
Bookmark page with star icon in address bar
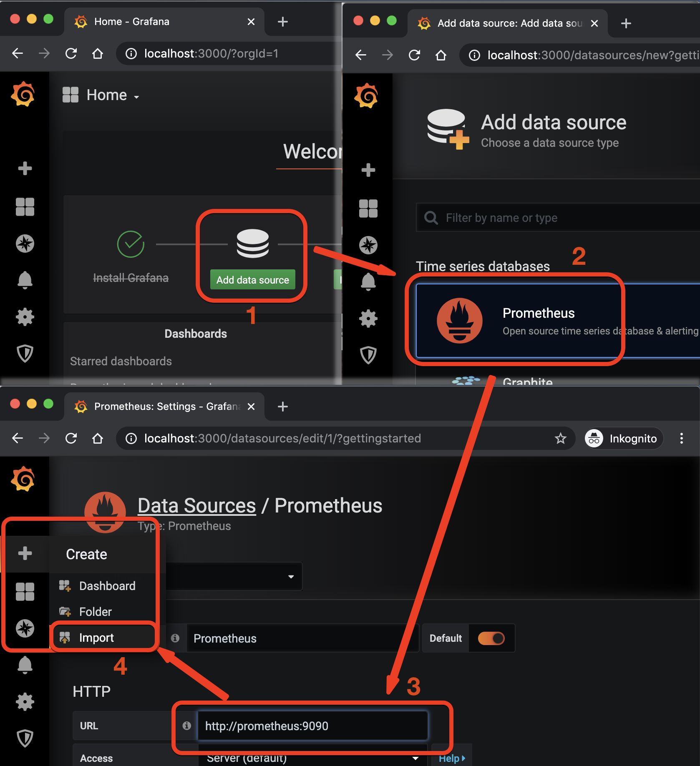tap(561, 438)
